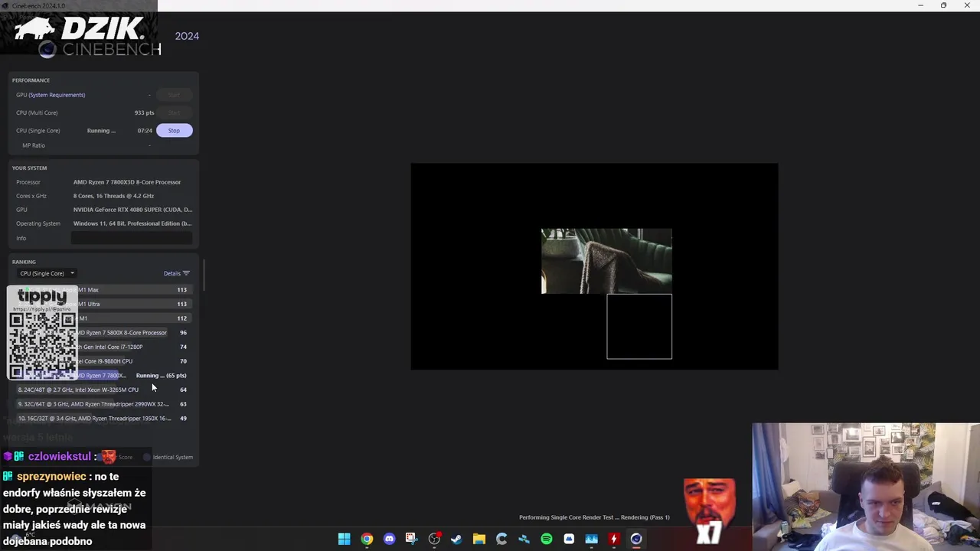Click the Cinebench icon in the taskbar
The width and height of the screenshot is (980, 551).
[636, 539]
